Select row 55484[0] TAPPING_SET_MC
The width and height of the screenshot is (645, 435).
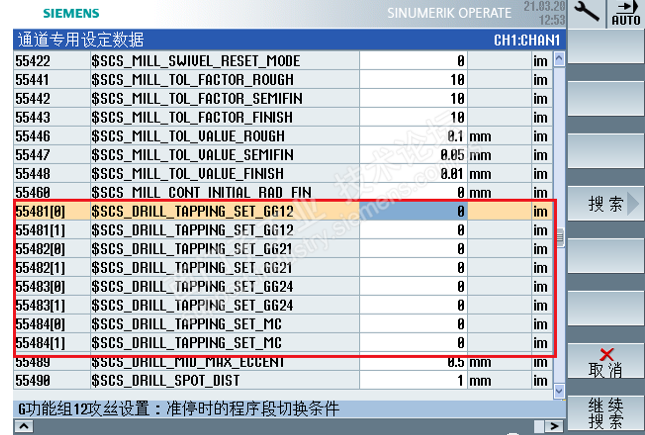click(x=283, y=324)
